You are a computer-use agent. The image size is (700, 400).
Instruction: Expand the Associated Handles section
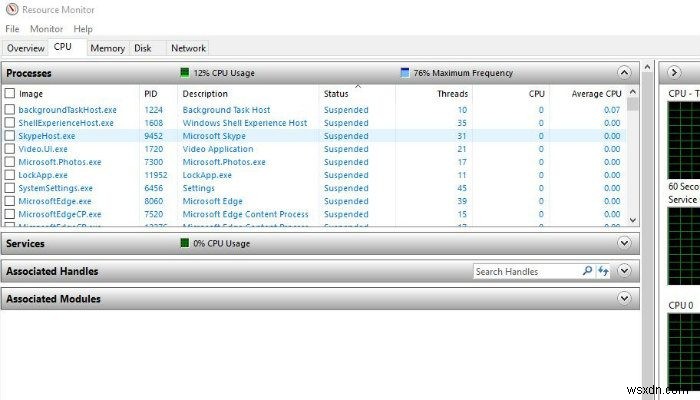coord(624,271)
